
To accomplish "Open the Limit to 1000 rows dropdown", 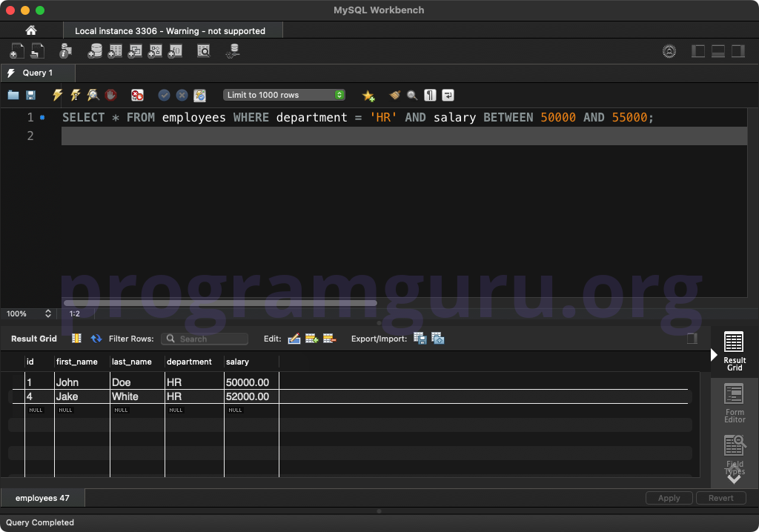I will (284, 95).
